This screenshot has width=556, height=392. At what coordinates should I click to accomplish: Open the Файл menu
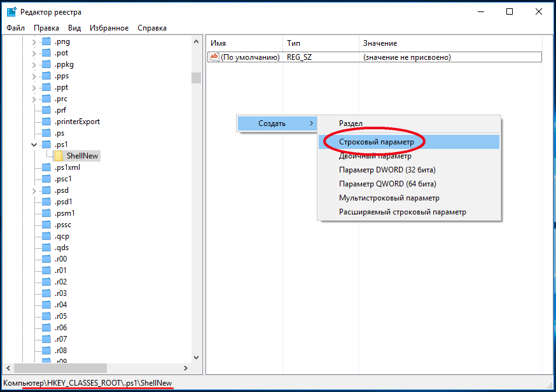(x=15, y=28)
